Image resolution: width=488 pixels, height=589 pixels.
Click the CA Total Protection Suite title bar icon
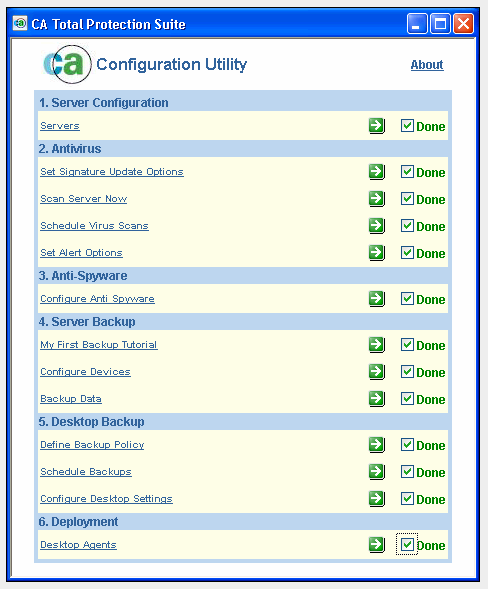(x=20, y=23)
